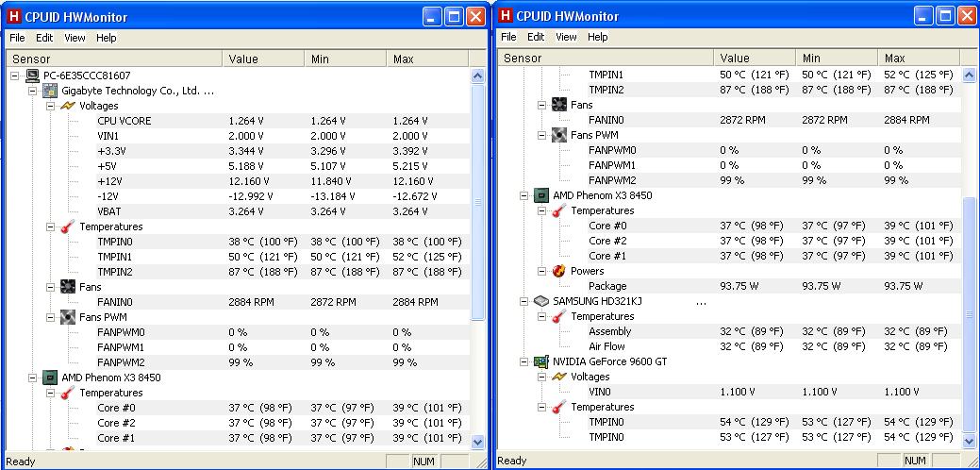Click the NVIDIA Temperatures thermometer icon
The image size is (980, 470).
pos(559,407)
